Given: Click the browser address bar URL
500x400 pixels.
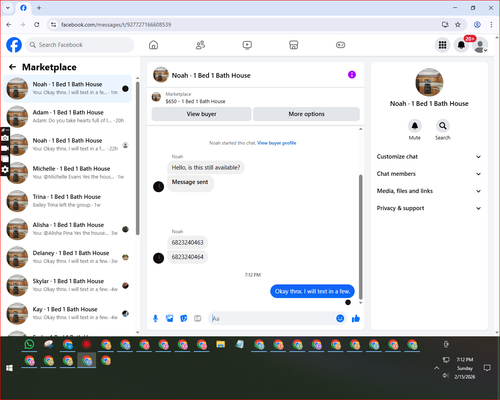Looking at the screenshot, I should click(x=116, y=25).
